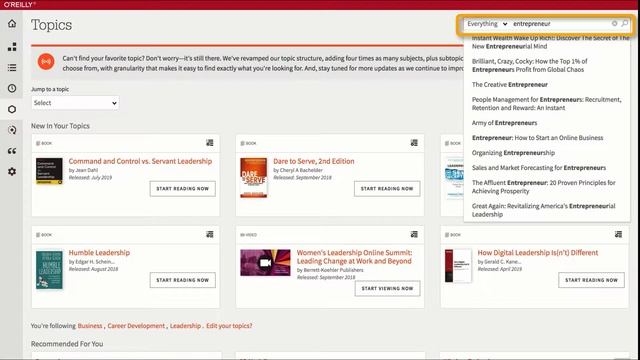
Task: Select the Topics hexagon sidebar icon
Action: pos(12,109)
